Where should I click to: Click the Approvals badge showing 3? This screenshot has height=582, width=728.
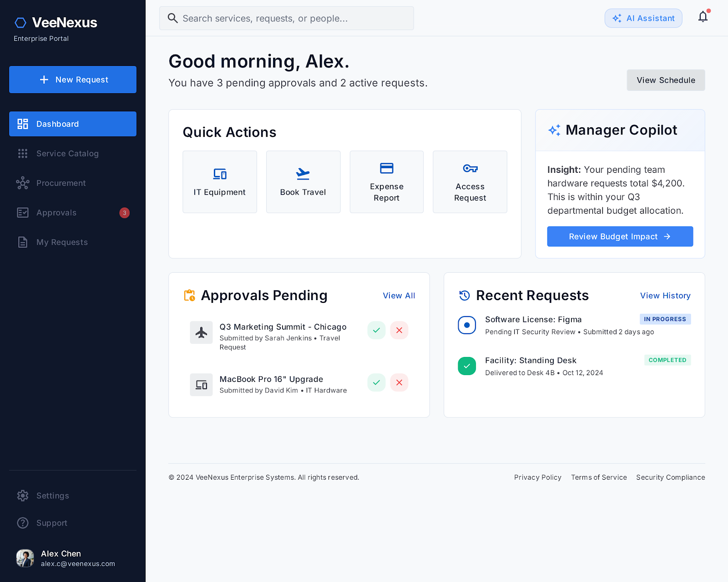click(x=125, y=213)
